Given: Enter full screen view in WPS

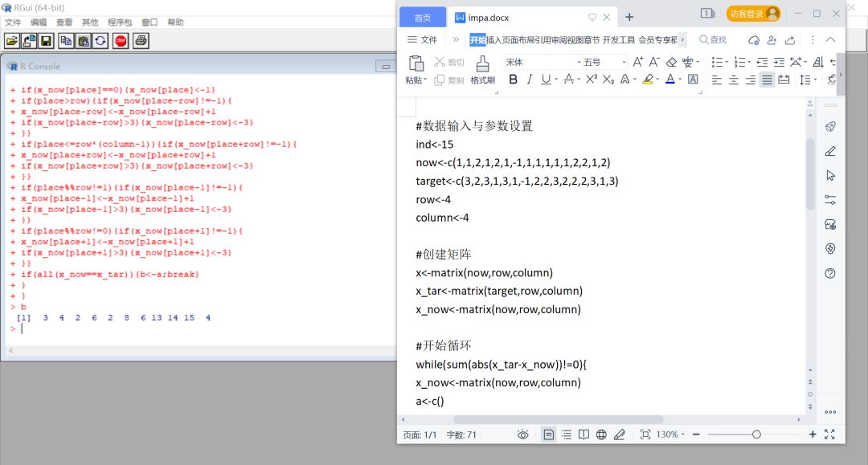Looking at the screenshot, I should click(829, 434).
